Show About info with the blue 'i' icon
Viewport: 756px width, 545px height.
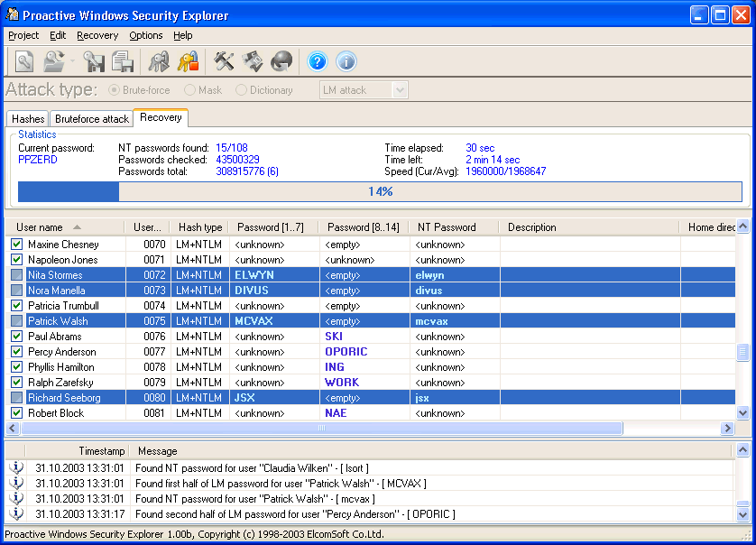click(346, 61)
